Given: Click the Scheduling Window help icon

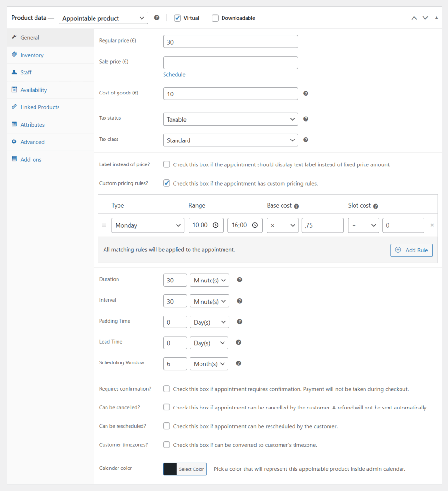Looking at the screenshot, I should click(238, 363).
